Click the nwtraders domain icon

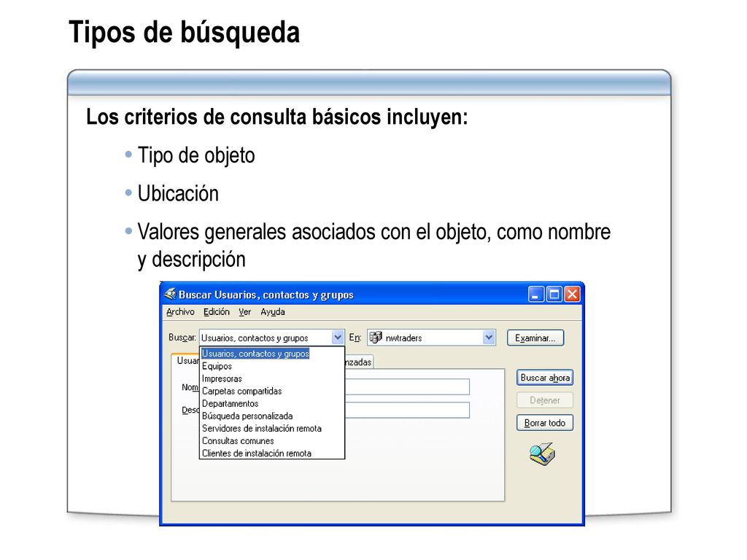(376, 337)
